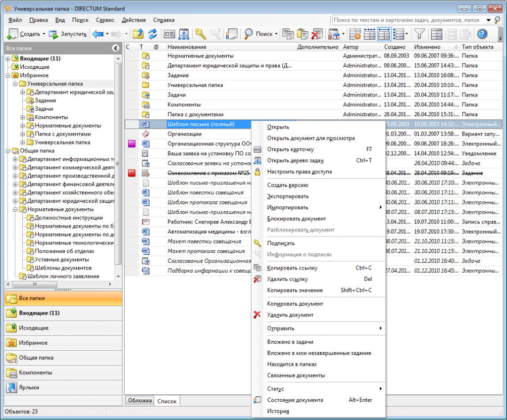Select История in the context menu

click(x=318, y=411)
